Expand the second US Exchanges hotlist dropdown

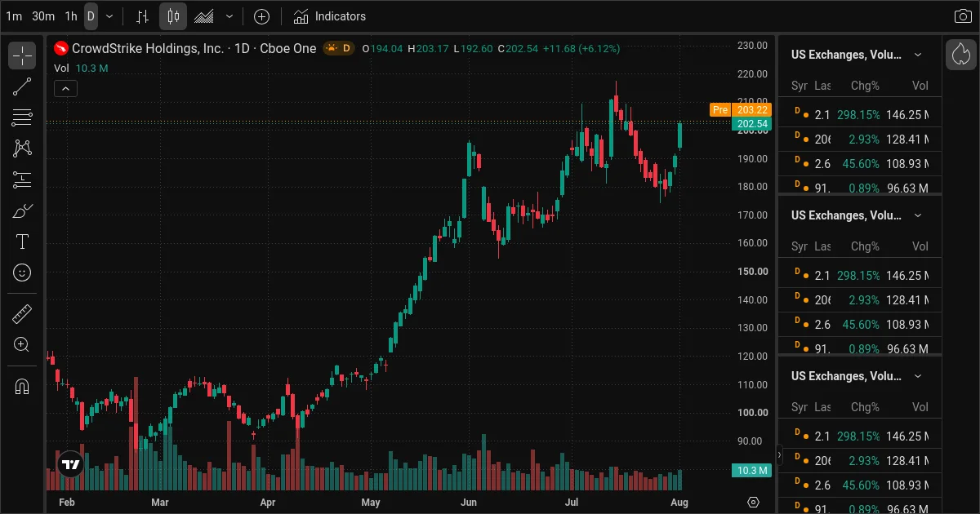[x=918, y=215]
